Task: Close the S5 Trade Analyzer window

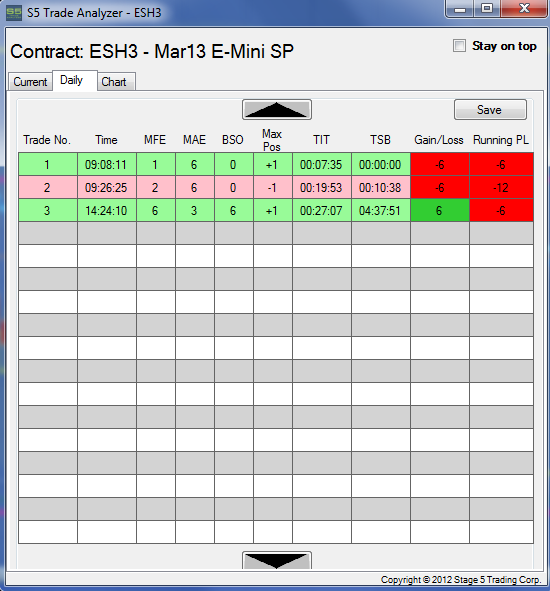Action: (524, 9)
